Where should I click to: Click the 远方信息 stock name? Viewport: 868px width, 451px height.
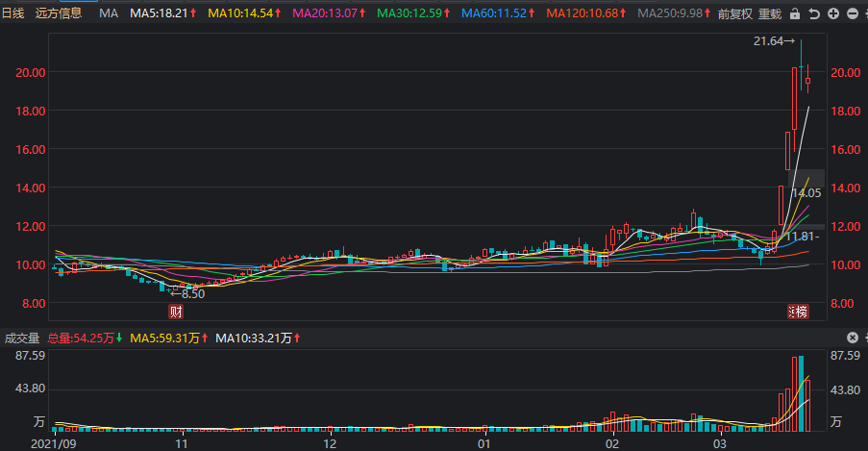[59, 13]
